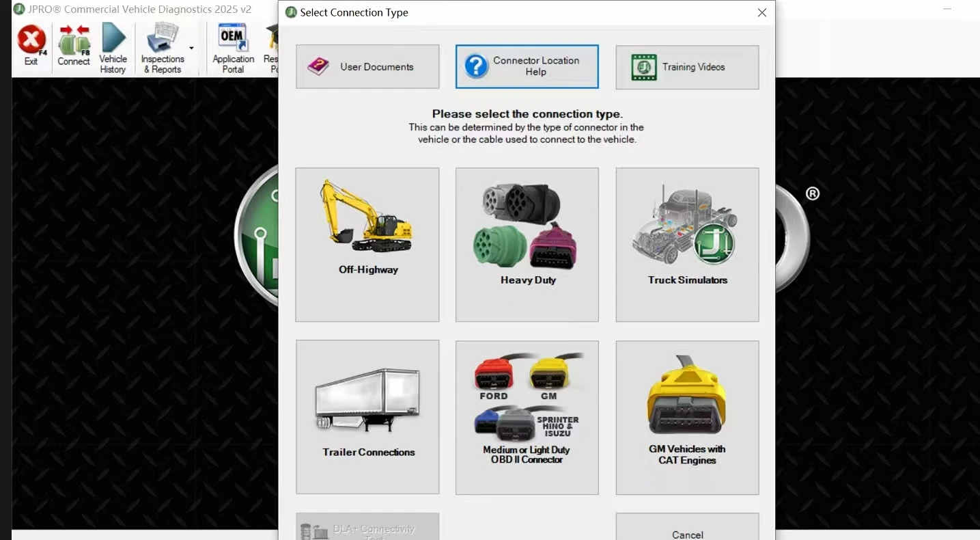Choose Trailer Connections

point(367,417)
